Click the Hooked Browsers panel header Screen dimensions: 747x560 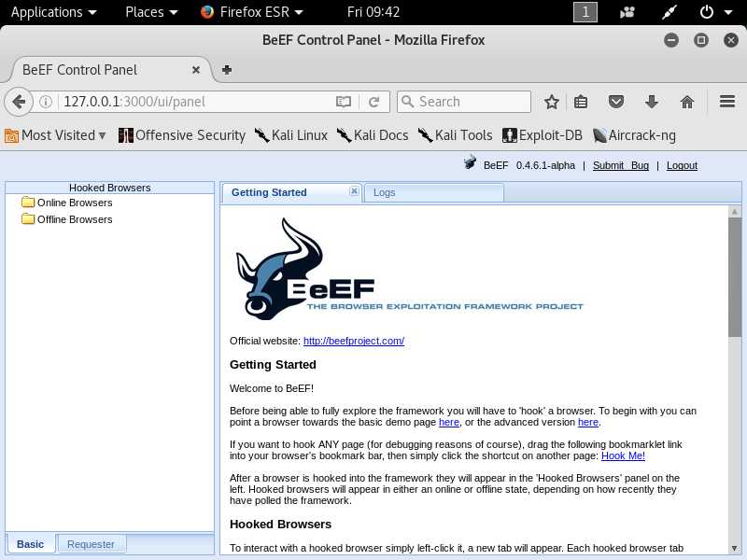click(110, 188)
